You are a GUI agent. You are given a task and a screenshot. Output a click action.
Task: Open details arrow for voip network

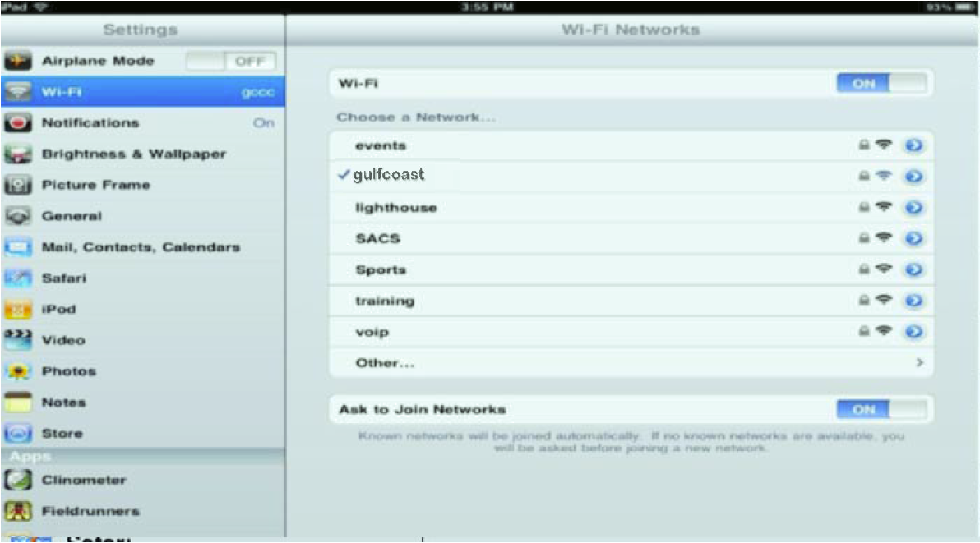pyautogui.click(x=913, y=331)
